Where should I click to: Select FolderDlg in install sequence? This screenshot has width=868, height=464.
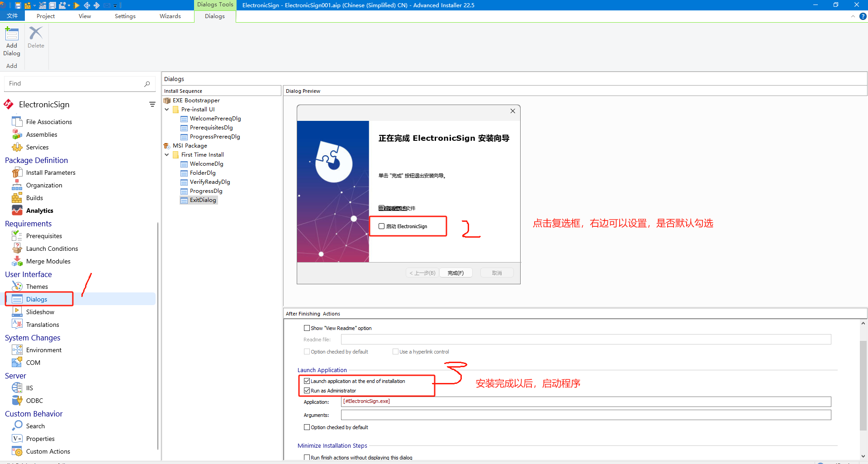point(203,173)
